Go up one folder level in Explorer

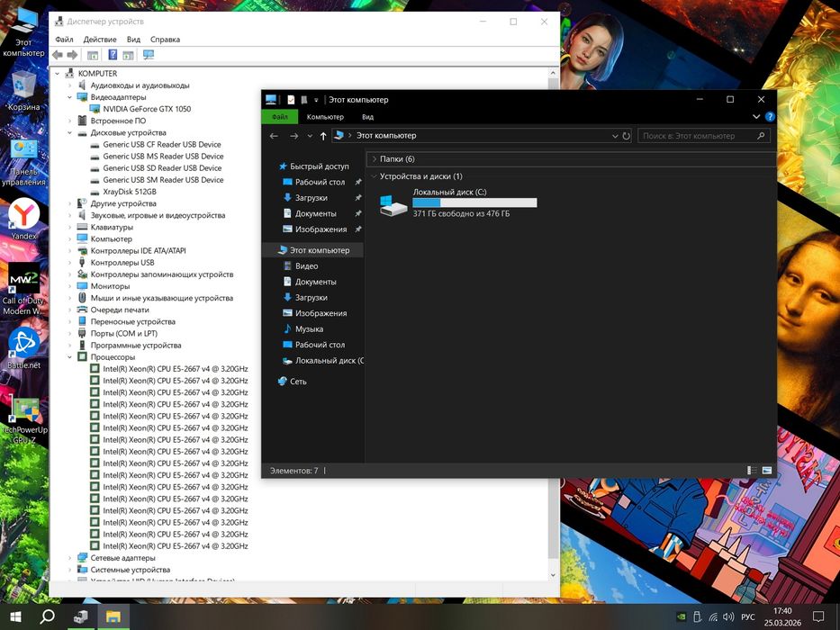click(323, 136)
